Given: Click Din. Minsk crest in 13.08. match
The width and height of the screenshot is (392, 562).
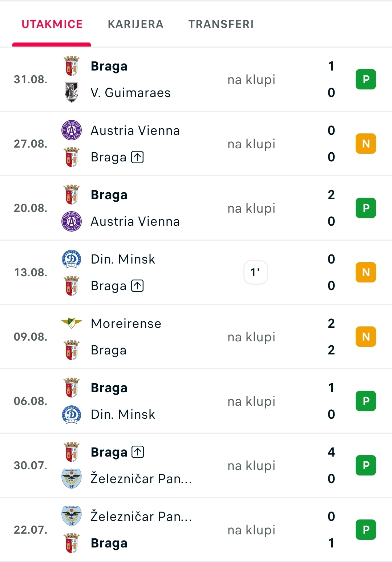Looking at the screenshot, I should point(72,259).
